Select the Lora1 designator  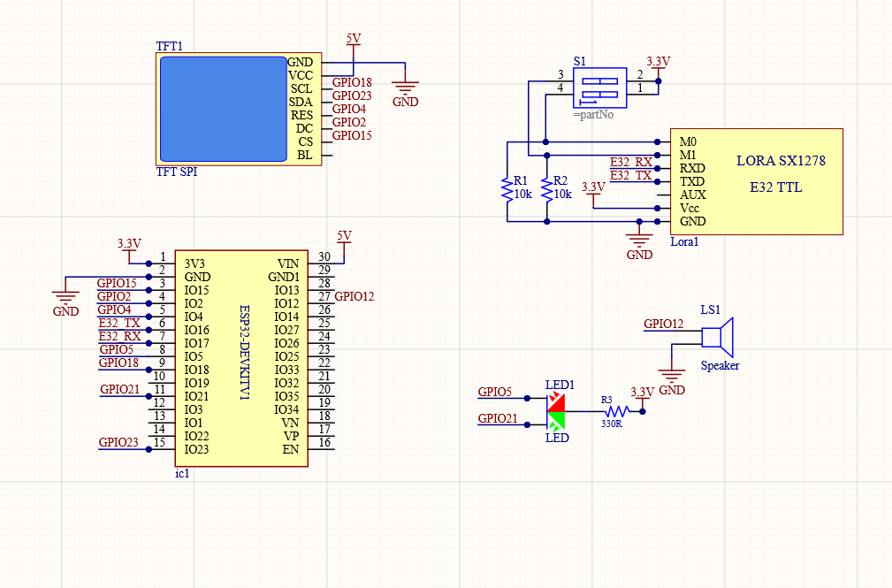click(684, 241)
